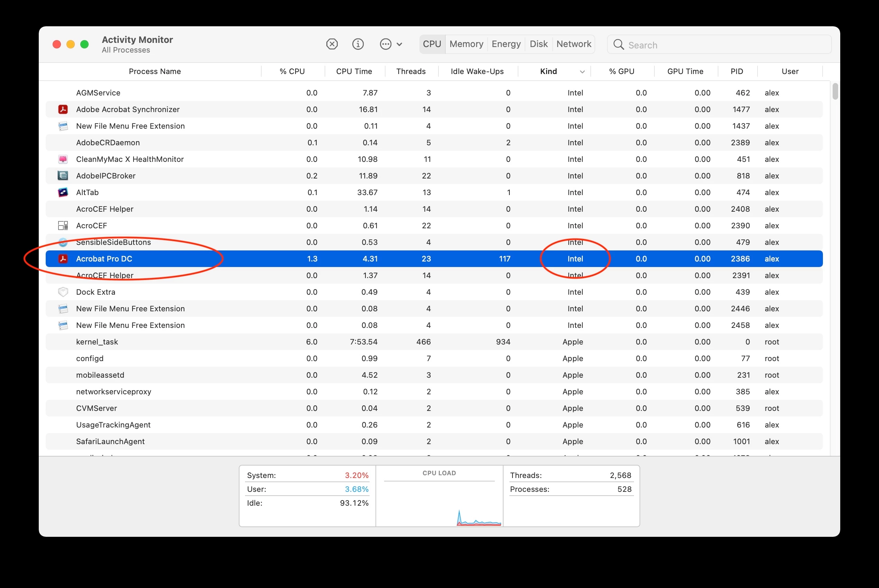This screenshot has width=879, height=588.
Task: Sort by % CPU column header
Action: [x=292, y=72]
